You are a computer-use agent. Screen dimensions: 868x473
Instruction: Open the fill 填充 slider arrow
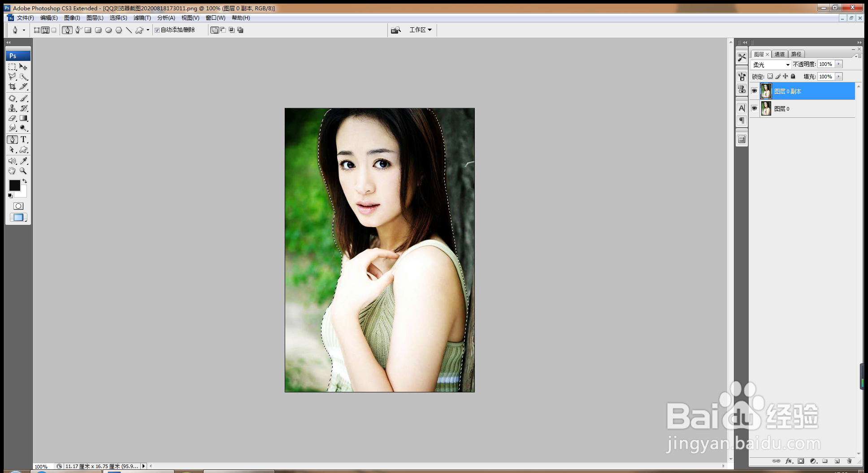tap(839, 77)
